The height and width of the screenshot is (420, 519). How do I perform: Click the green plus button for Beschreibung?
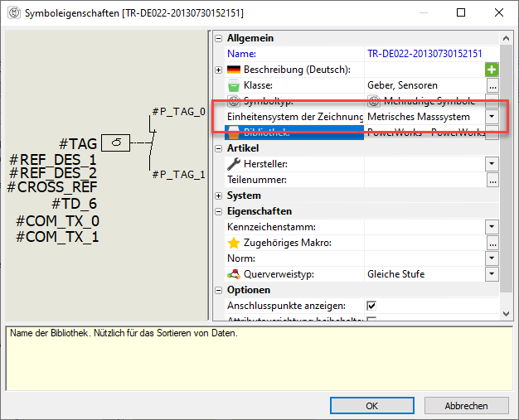click(492, 70)
